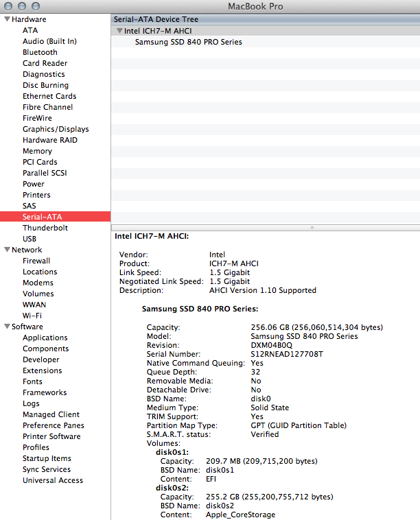Open USB device information
This screenshot has height=520, width=420.
click(30, 239)
